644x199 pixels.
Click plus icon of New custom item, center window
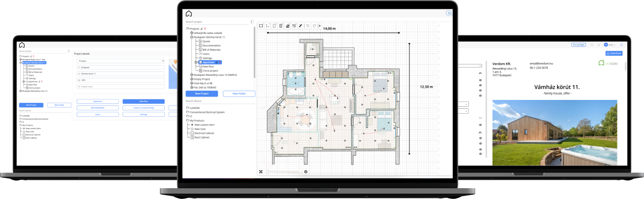[192, 125]
